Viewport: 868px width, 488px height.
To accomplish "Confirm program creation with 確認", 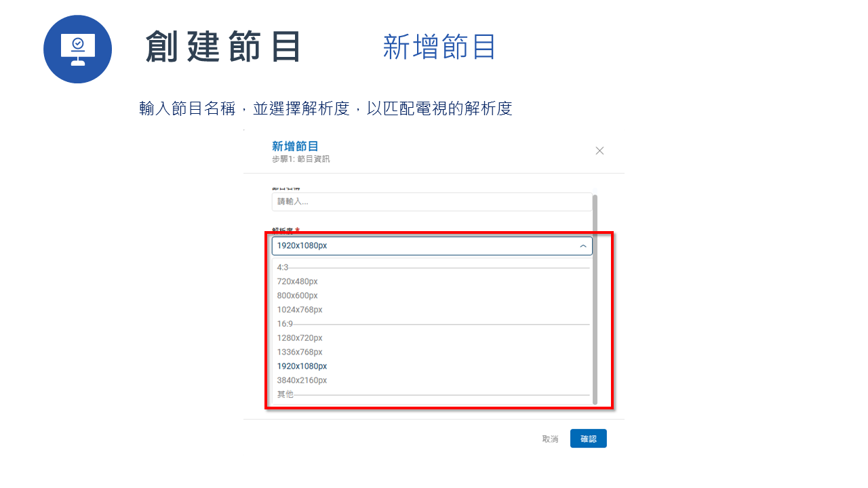I will (x=588, y=439).
